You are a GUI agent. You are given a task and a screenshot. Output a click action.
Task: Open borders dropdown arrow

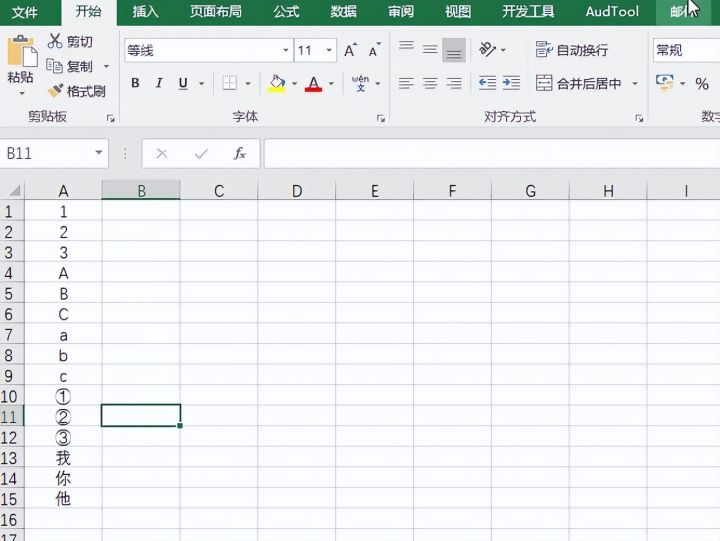248,84
